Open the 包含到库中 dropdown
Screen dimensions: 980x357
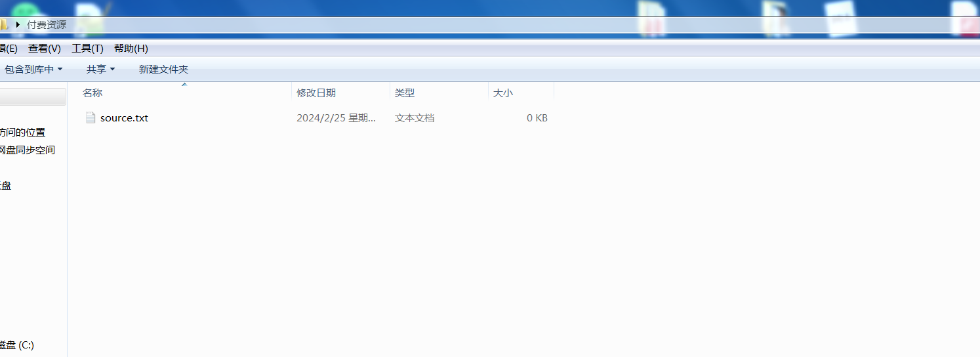click(33, 69)
